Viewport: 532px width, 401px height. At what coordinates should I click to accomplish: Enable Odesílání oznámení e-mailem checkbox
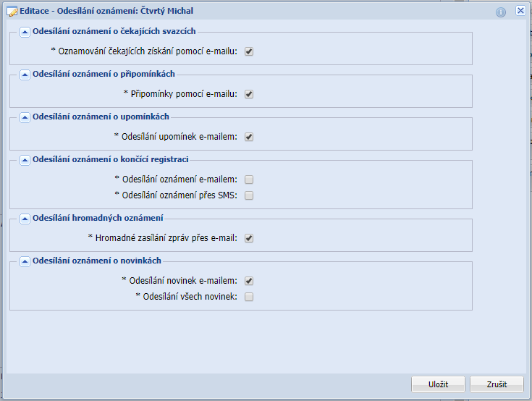click(249, 180)
